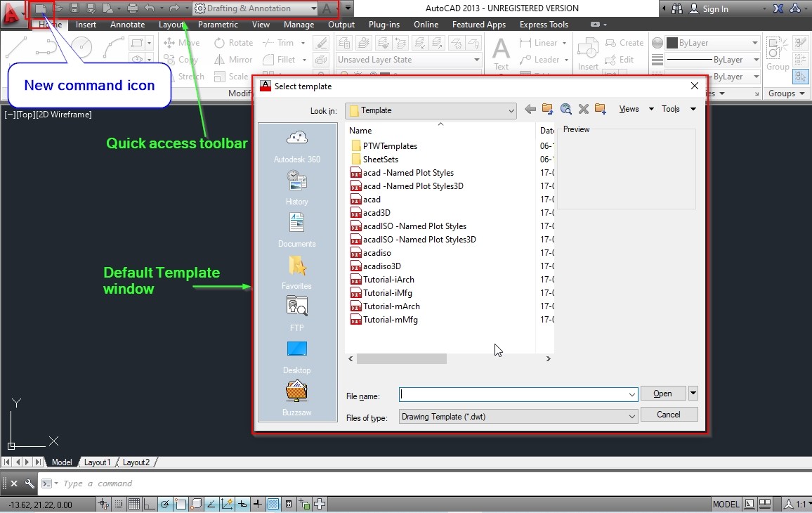Select the Mirror tool
The width and height of the screenshot is (812, 513).
pos(238,59)
